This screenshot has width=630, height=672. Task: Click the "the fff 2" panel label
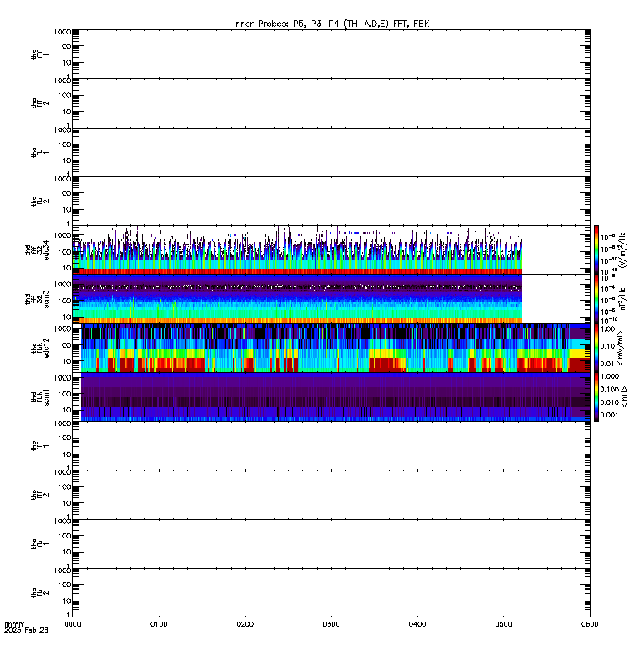(39, 495)
